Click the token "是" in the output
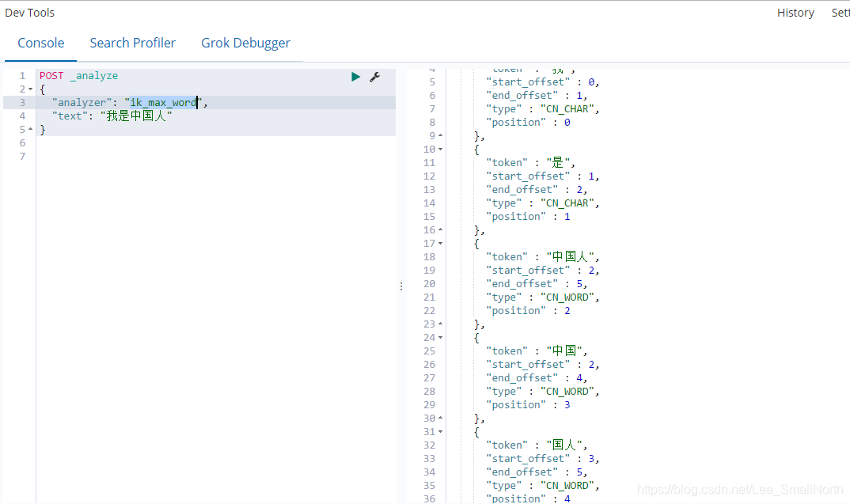 click(x=558, y=162)
